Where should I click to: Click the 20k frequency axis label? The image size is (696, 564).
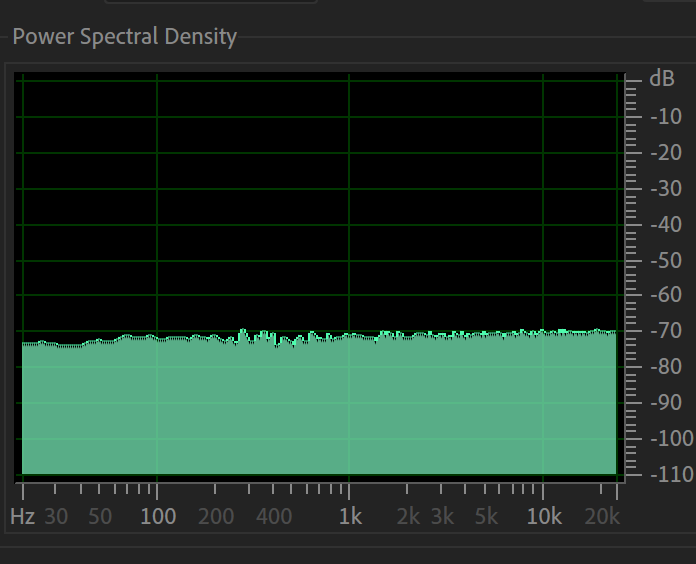602,517
